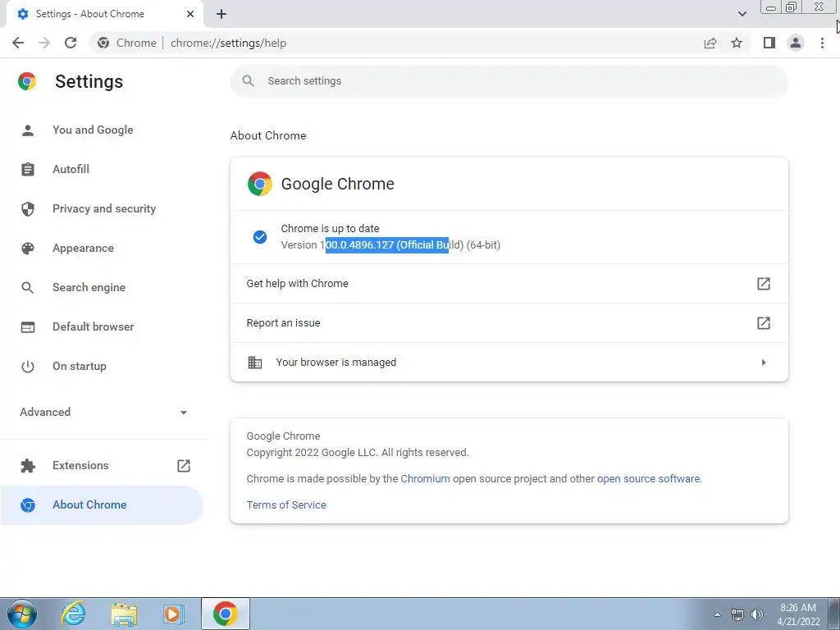
Task: Share this page via share icon
Action: [710, 43]
